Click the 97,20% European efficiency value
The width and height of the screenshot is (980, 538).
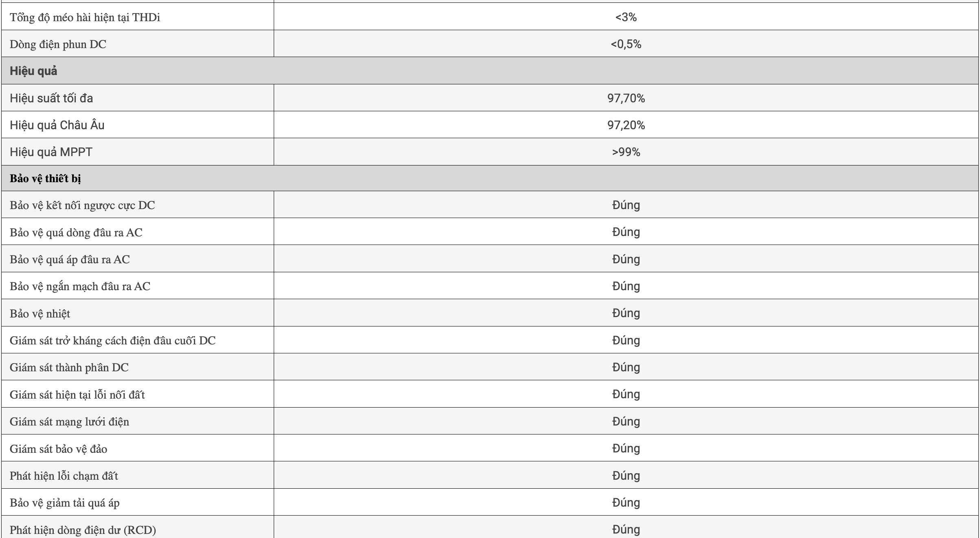click(626, 125)
